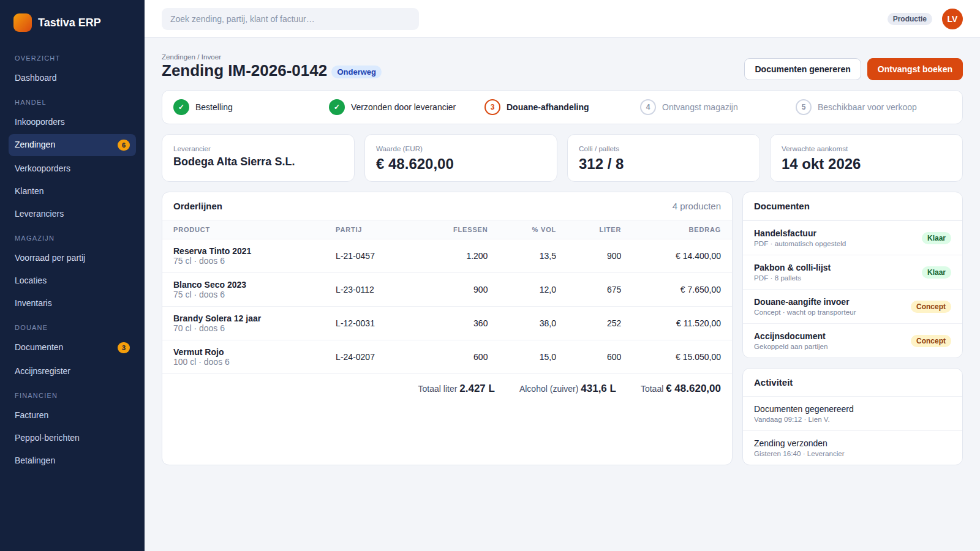Open the LV user avatar

tap(952, 19)
